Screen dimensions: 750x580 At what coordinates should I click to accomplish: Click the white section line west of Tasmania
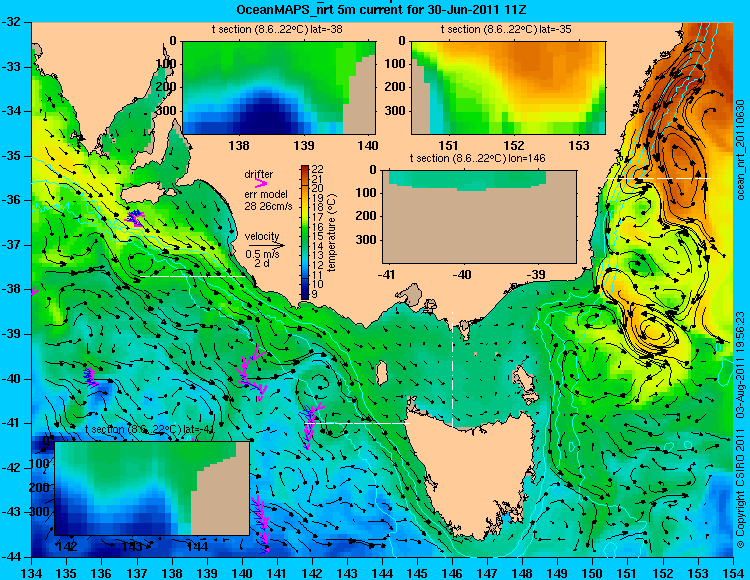[358, 423]
